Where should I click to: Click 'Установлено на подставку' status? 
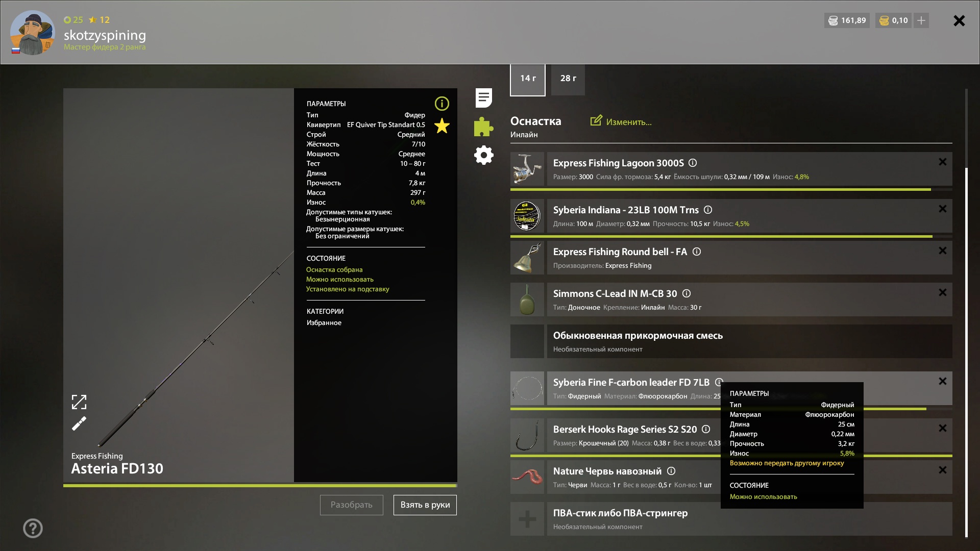[348, 289]
